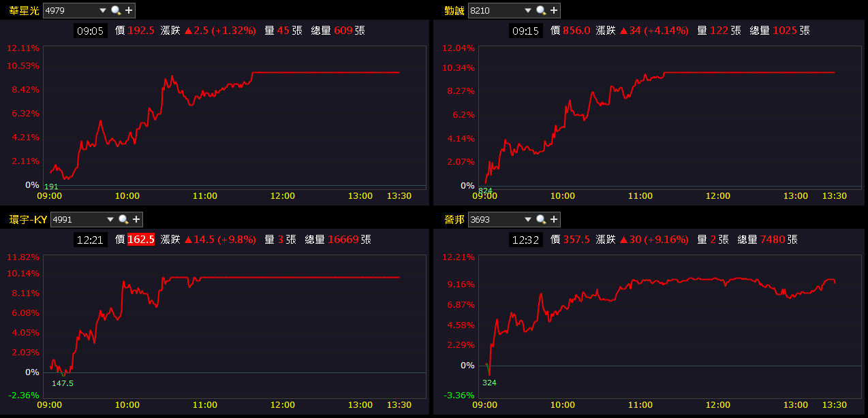Image resolution: width=868 pixels, height=418 pixels.
Task: Click the highlighted price 162.5
Action: pos(141,240)
